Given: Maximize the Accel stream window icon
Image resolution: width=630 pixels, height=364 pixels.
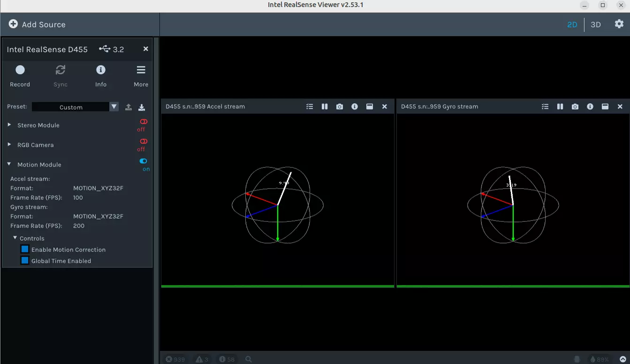Looking at the screenshot, I should (370, 106).
